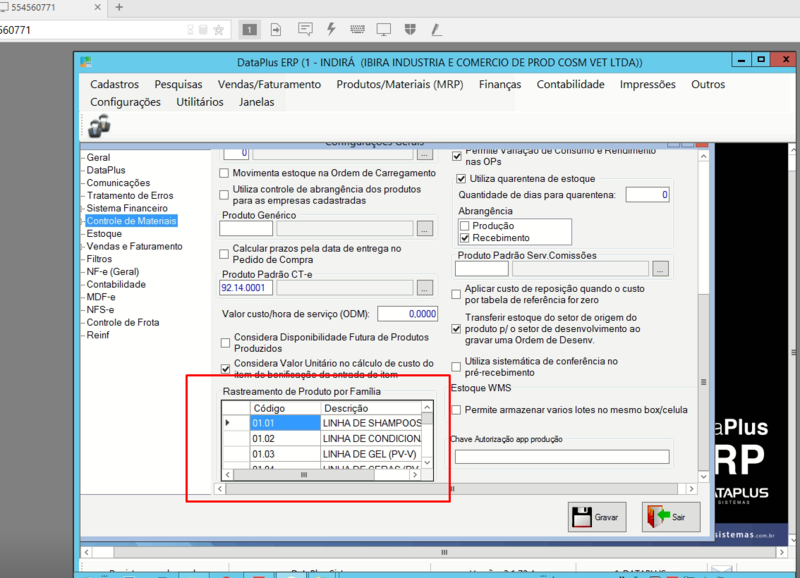Screen dimensions: 800x578
Task: Open Produto Padrão CT-e lookup ellipsis button
Action: 424,288
